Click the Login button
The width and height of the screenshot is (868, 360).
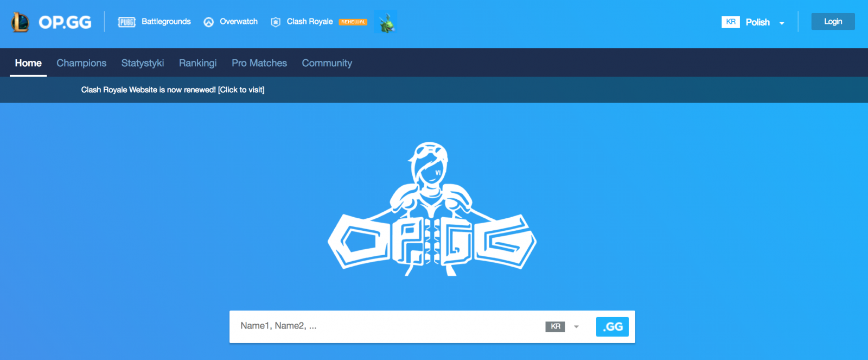coord(833,22)
